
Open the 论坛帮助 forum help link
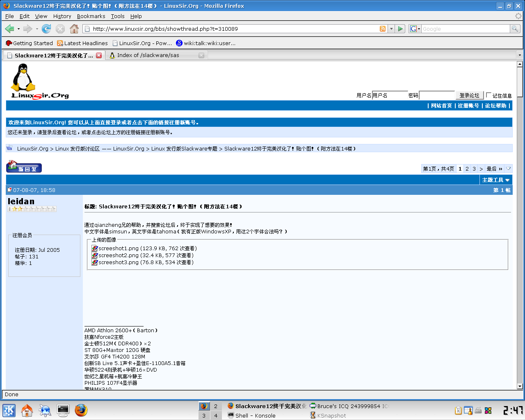[x=496, y=105]
